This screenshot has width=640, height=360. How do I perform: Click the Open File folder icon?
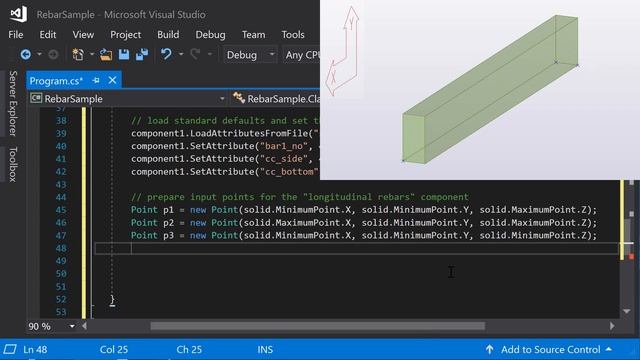(x=106, y=55)
